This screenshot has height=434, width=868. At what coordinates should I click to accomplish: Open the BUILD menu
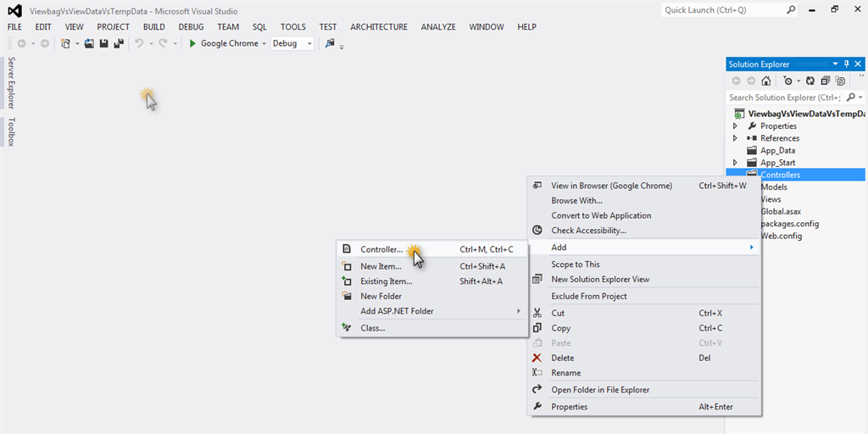click(x=154, y=26)
